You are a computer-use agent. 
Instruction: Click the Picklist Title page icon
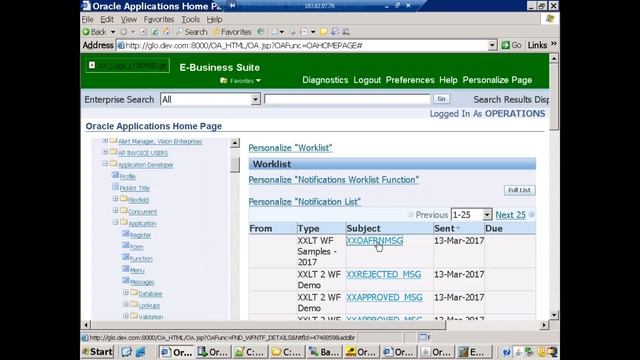point(116,187)
